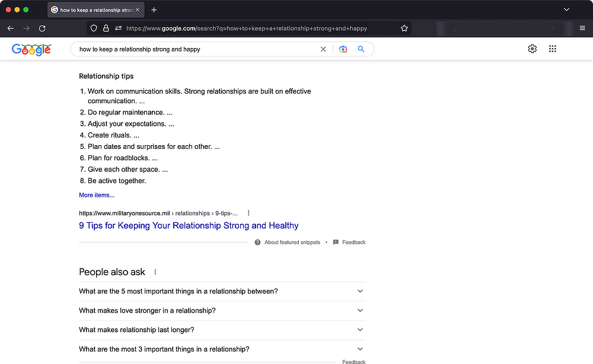Click into the Google search text field
The height and width of the screenshot is (364, 593).
(x=197, y=49)
